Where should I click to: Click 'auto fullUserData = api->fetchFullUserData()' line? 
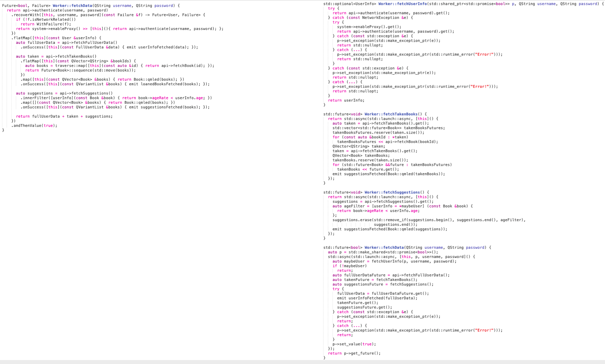point(67,42)
